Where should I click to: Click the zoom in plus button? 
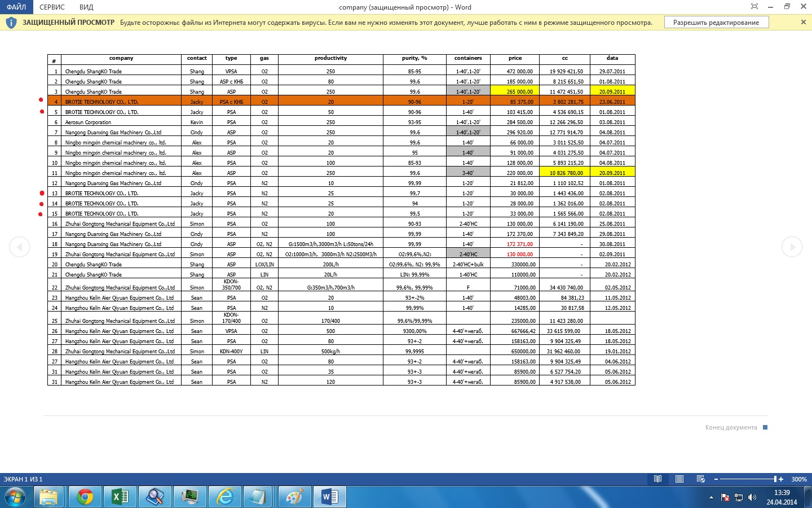(781, 479)
